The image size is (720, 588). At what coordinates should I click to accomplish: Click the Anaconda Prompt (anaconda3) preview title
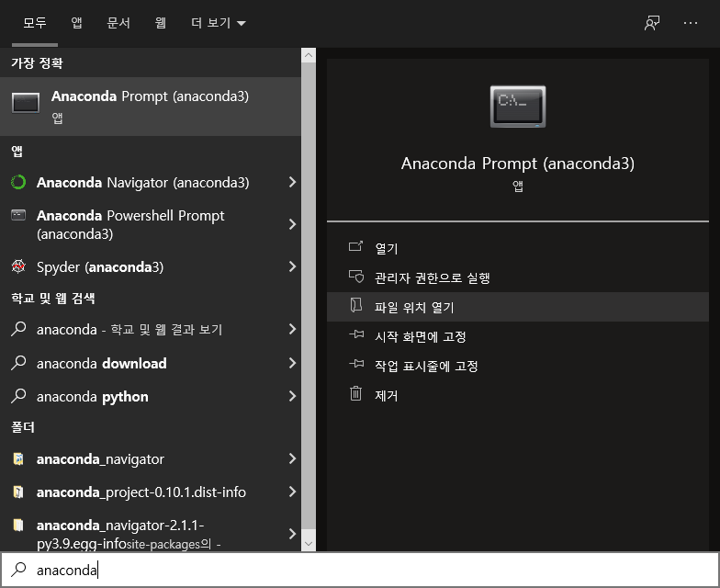click(x=518, y=164)
